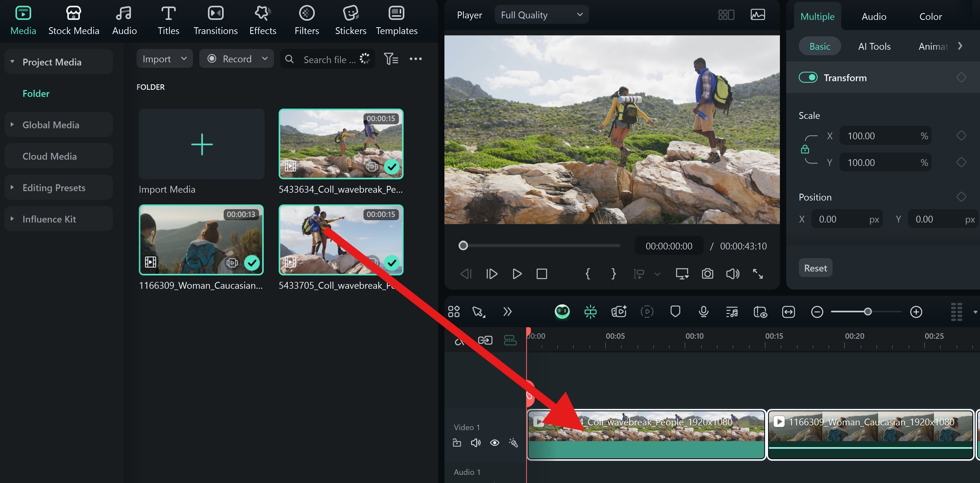Click the fit timeline to window icon
The image size is (980, 483).
[788, 312]
